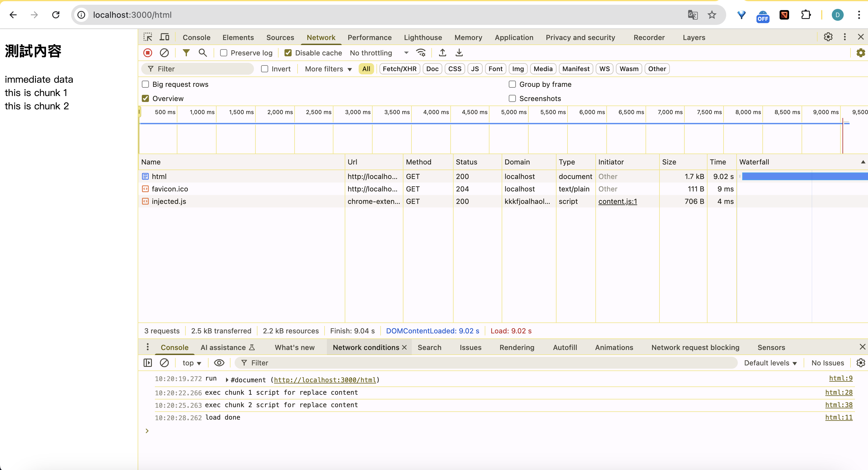Viewport: 868px width, 470px height.
Task: Switch to the Elements tab
Action: click(238, 37)
